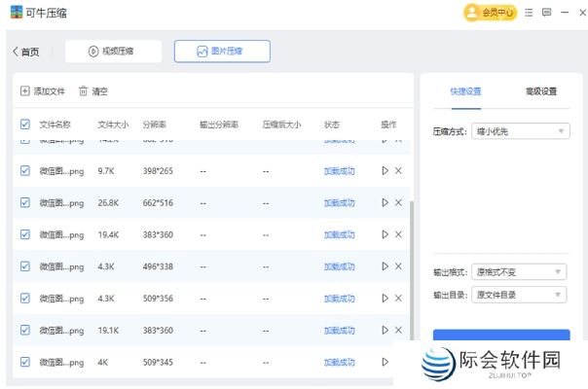Open the hamburger menu icon in title bar
The image size is (588, 389).
coord(529,13)
